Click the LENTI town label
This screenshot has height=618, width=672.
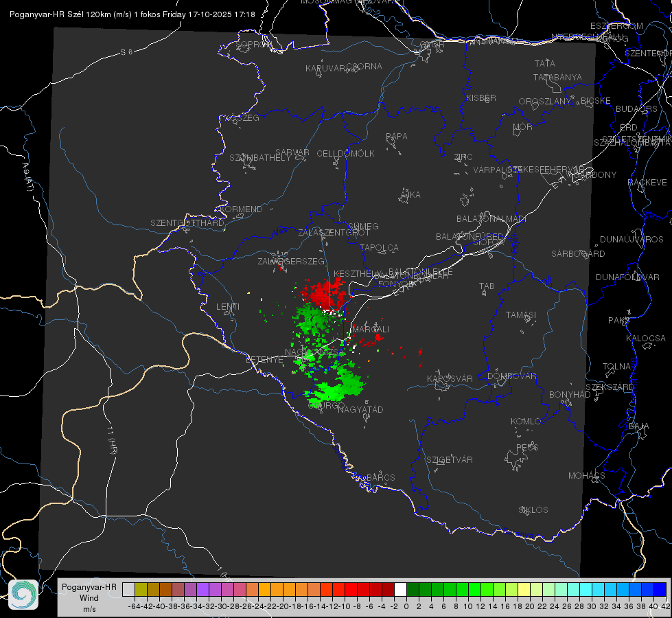tap(228, 307)
